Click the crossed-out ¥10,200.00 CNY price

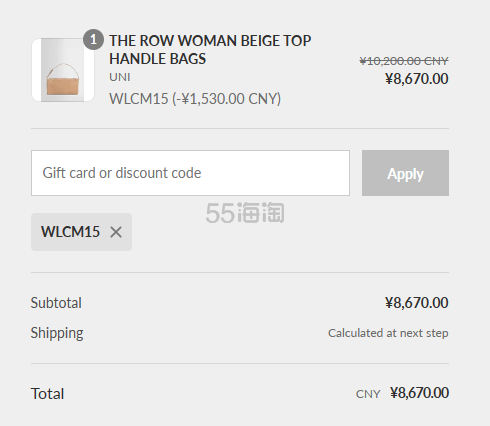[404, 61]
